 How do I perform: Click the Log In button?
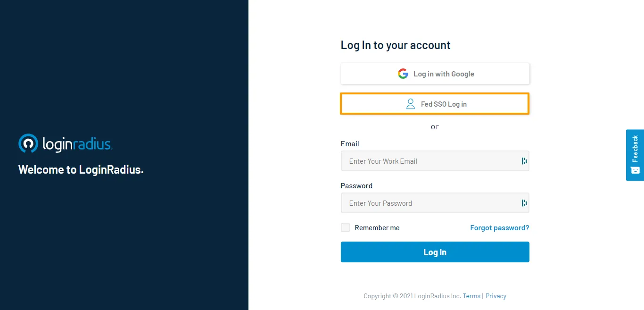click(435, 251)
